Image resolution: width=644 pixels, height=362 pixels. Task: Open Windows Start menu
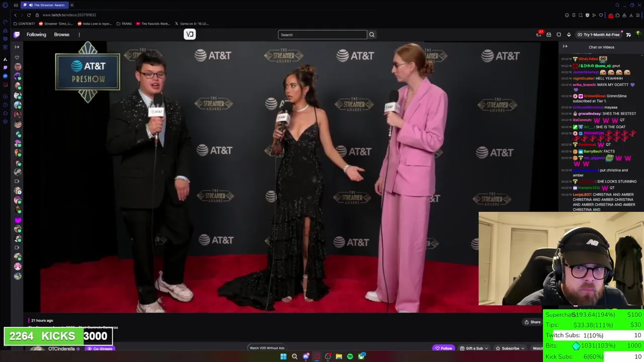283,356
